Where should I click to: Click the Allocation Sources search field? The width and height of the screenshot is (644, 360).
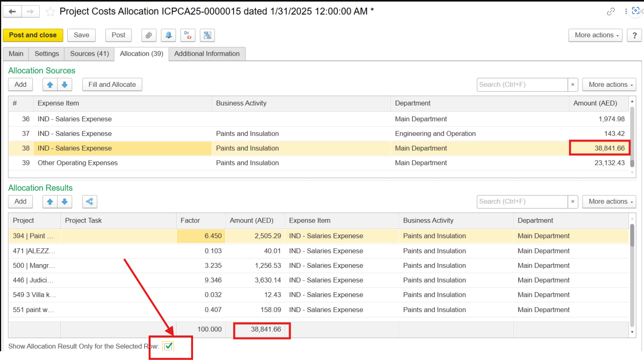tap(521, 84)
